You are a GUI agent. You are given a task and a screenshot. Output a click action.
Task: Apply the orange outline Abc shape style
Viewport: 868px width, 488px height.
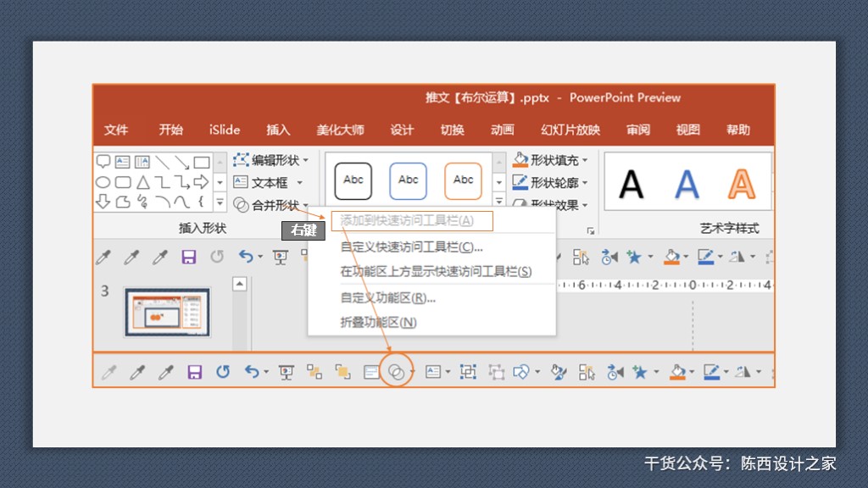tap(463, 181)
